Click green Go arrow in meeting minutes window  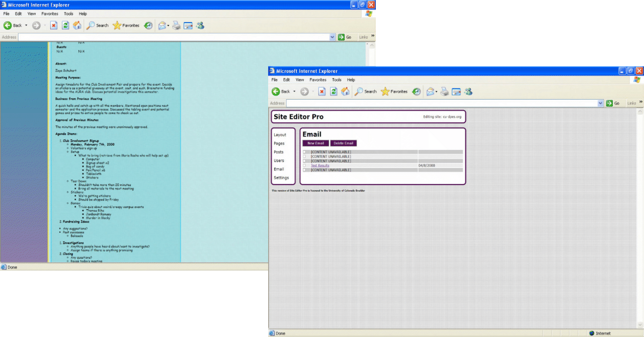tap(341, 37)
